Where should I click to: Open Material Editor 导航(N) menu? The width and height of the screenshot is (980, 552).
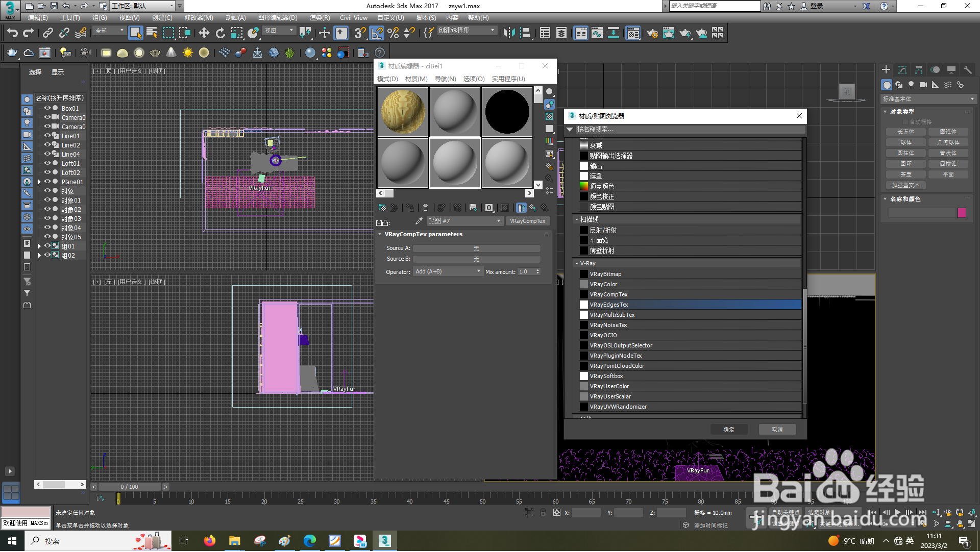click(x=445, y=79)
